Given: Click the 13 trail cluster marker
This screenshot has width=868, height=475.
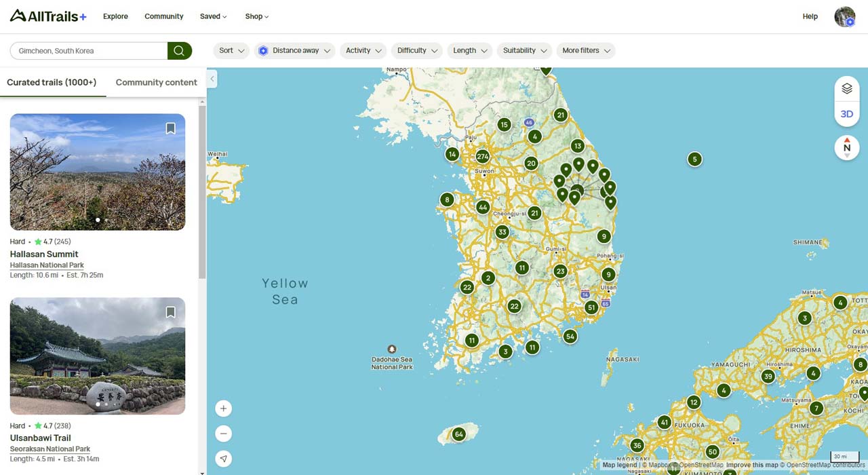Looking at the screenshot, I should [578, 146].
